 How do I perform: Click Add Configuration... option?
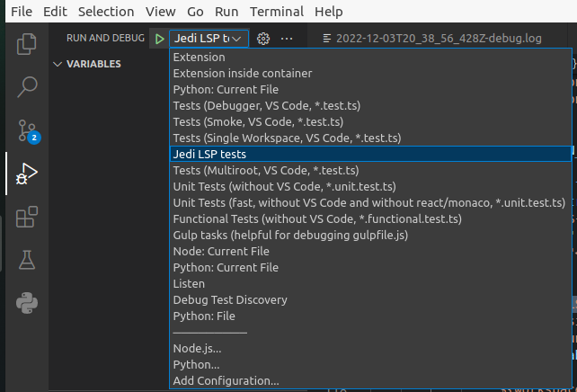226,380
